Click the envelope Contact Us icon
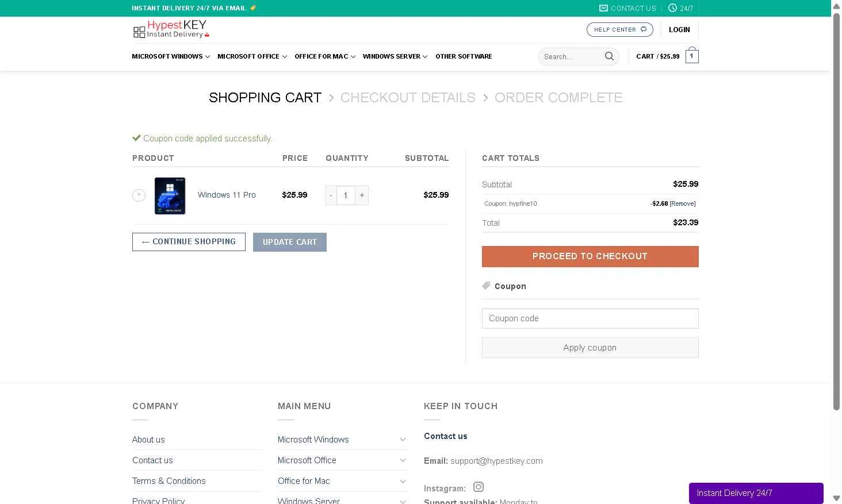The width and height of the screenshot is (842, 504). coord(603,8)
